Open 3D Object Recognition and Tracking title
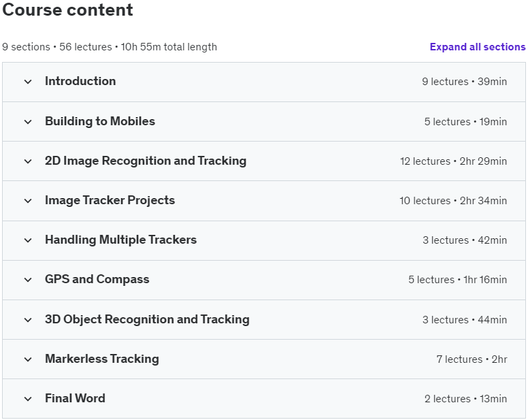 [x=147, y=319]
